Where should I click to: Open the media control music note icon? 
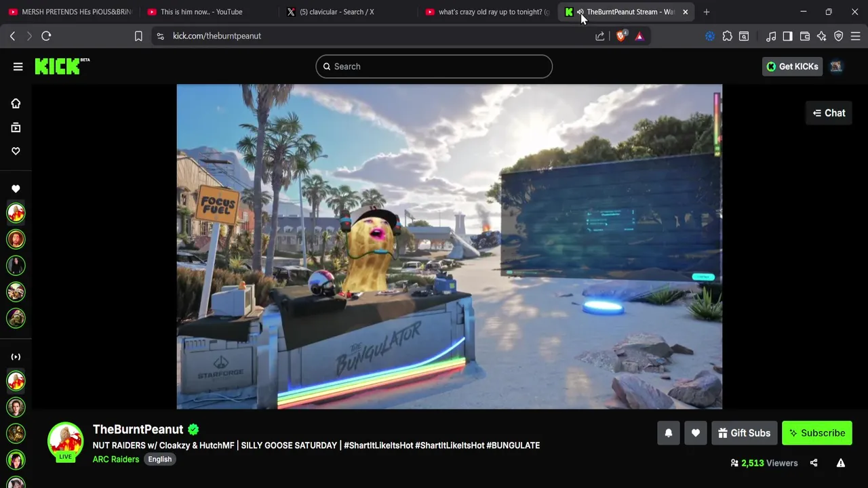pyautogui.click(x=771, y=36)
